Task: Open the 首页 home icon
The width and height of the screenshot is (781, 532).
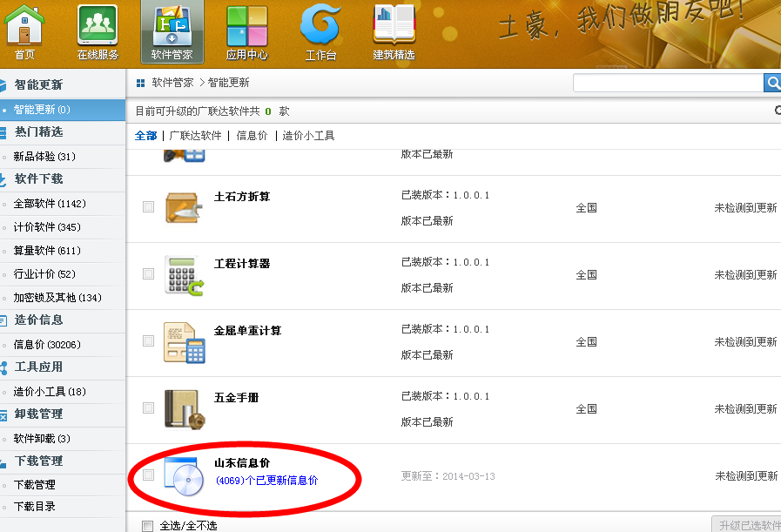Action: (24, 31)
